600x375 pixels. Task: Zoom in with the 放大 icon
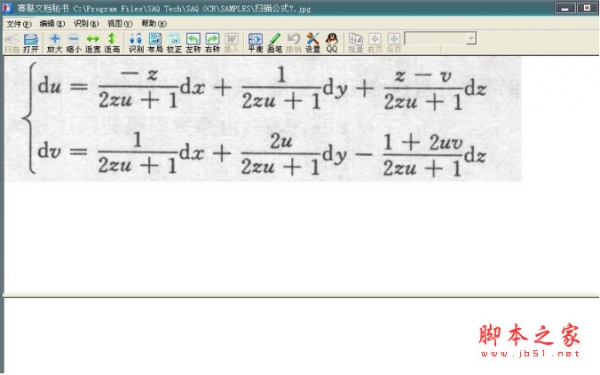[55, 43]
